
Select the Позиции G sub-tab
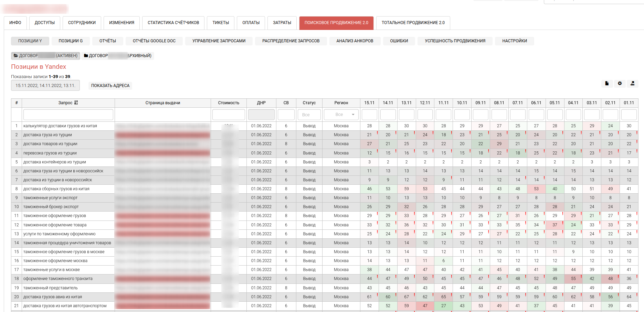point(71,41)
